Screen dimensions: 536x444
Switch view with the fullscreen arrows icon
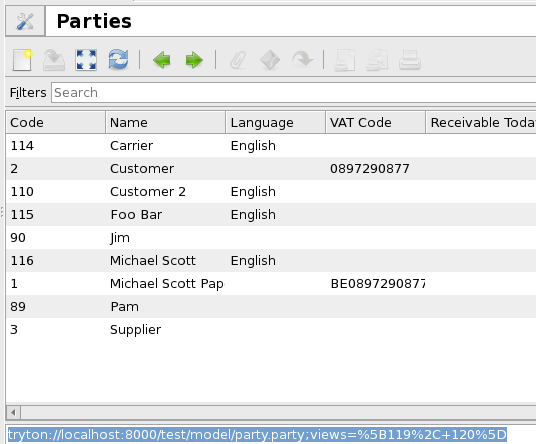pyautogui.click(x=86, y=60)
